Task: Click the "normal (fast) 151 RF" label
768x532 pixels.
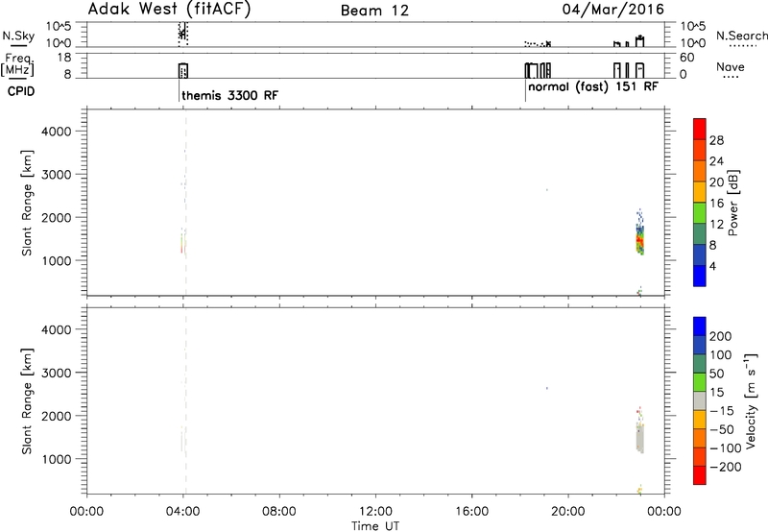Action: 593,86
